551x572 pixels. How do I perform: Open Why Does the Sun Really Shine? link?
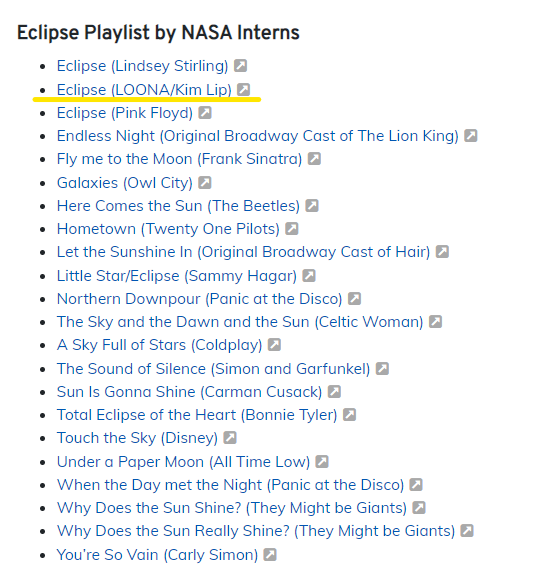(x=256, y=531)
